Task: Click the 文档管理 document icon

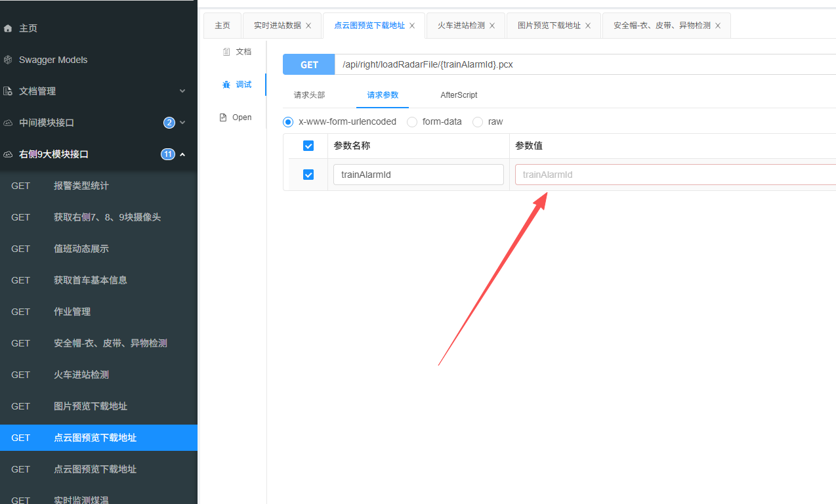Action: click(8, 91)
